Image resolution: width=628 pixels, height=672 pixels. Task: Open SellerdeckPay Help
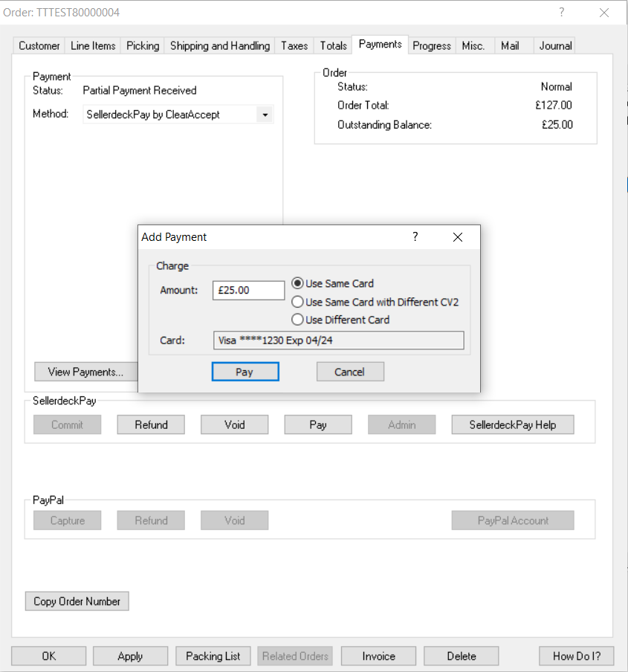[x=512, y=425]
